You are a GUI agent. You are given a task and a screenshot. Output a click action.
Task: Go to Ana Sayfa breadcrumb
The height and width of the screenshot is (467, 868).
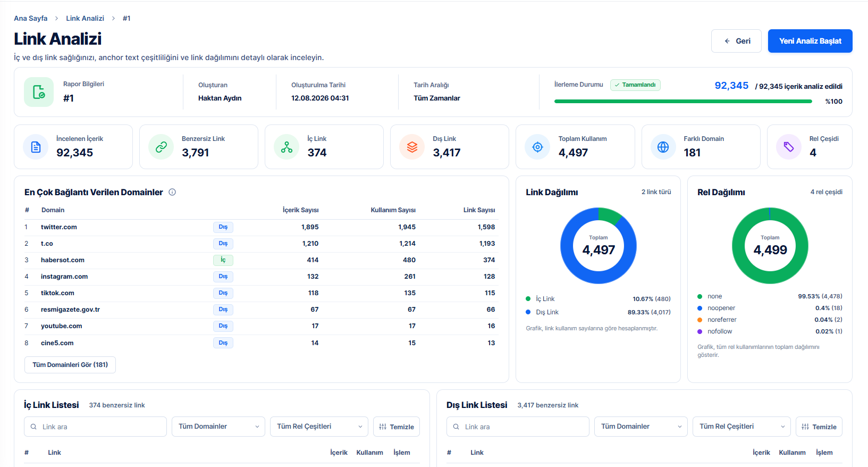(x=31, y=18)
